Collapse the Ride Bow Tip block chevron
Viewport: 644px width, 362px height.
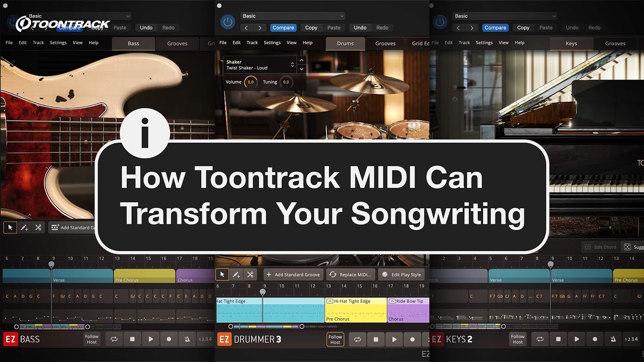[392, 301]
